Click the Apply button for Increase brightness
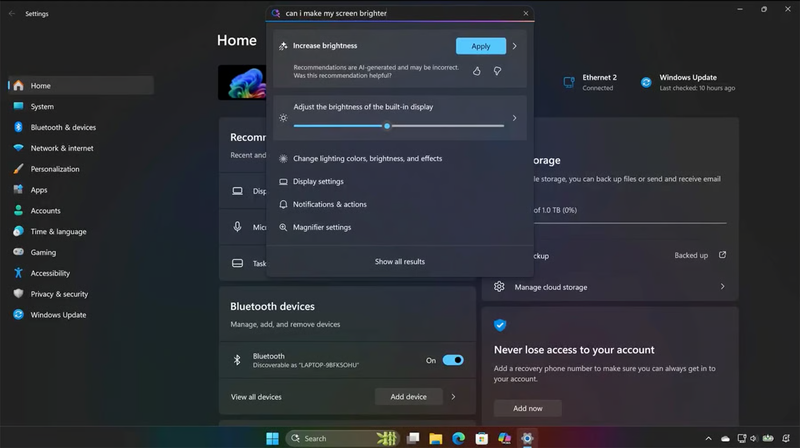 (x=481, y=46)
